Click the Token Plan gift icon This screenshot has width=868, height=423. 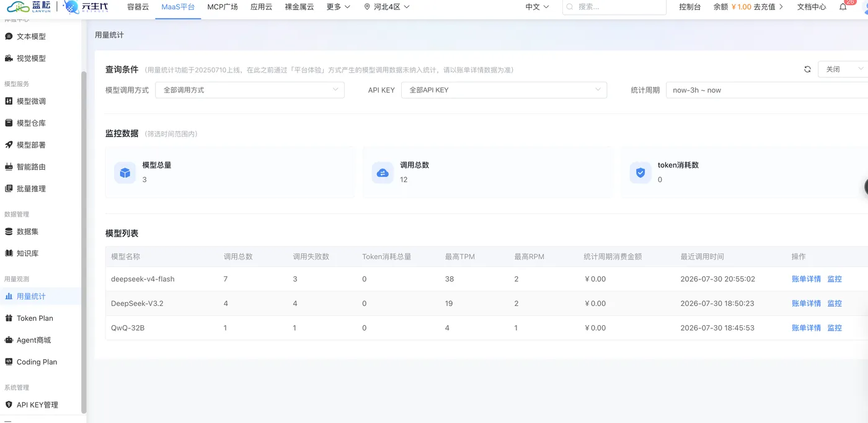9,318
